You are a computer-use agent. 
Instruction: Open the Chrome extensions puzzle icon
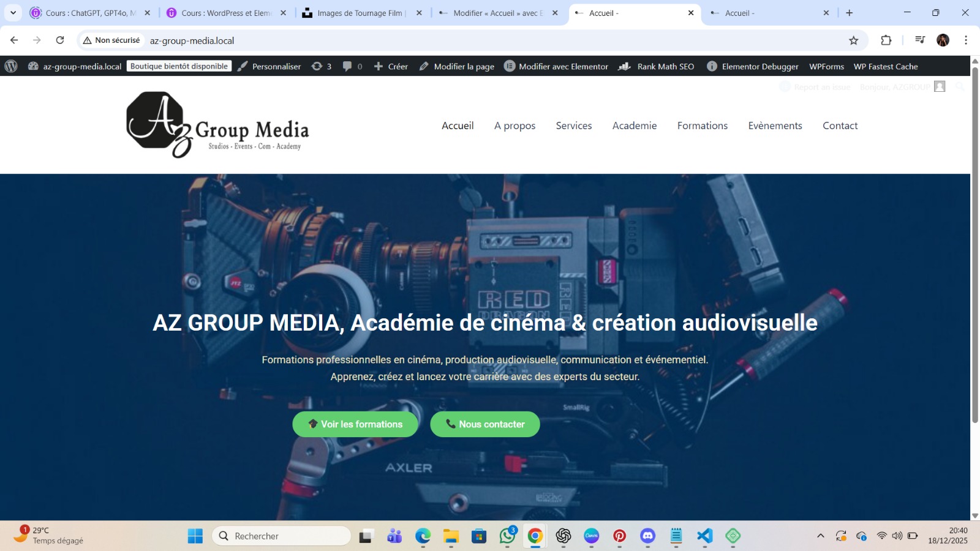point(886,40)
